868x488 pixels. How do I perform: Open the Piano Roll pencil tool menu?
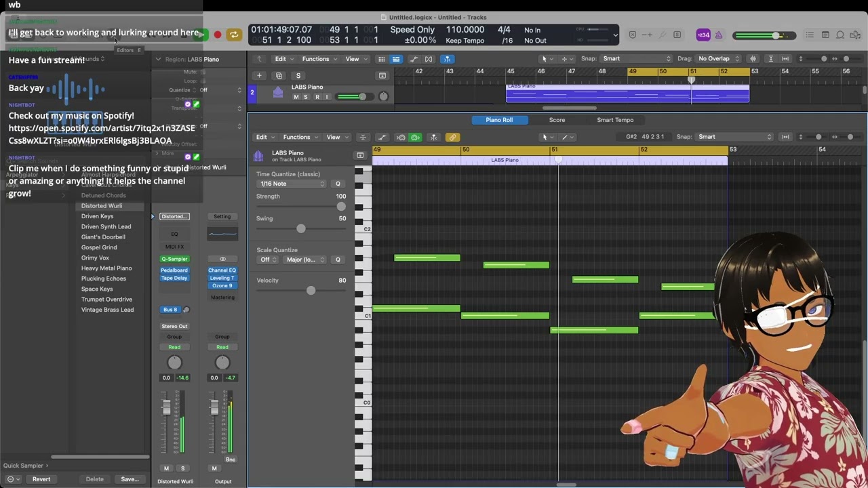click(567, 137)
